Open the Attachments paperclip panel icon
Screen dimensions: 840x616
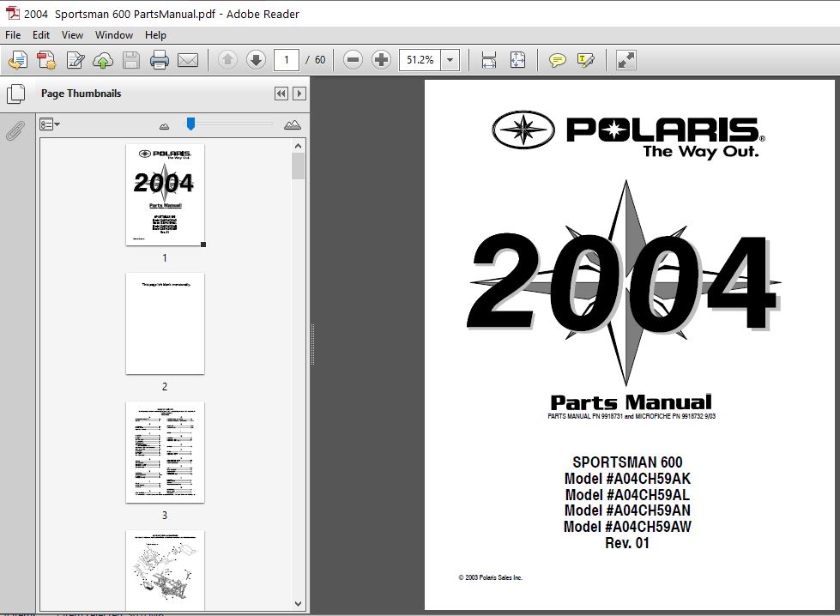[x=15, y=130]
